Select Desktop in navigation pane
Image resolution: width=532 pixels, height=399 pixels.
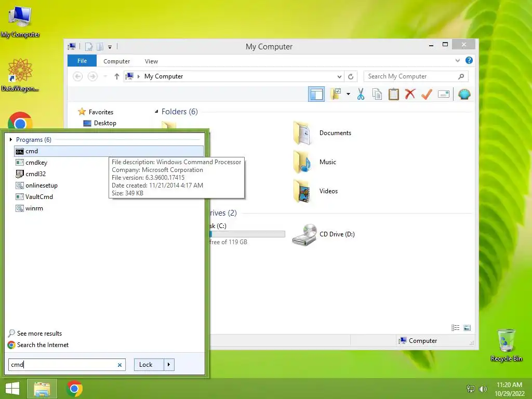pyautogui.click(x=100, y=123)
